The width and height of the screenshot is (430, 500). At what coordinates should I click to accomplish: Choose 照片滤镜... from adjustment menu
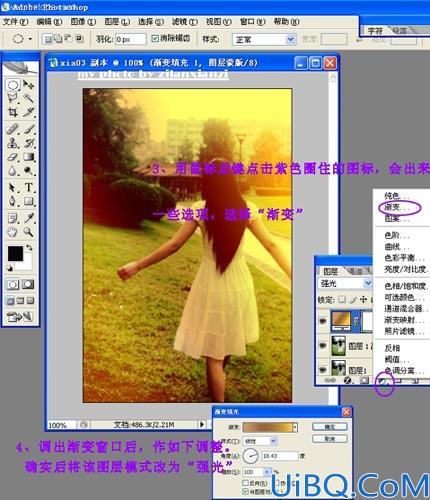click(x=404, y=331)
